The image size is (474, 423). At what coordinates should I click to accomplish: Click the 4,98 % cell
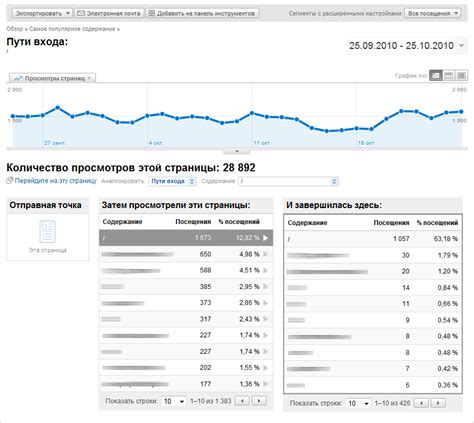click(x=249, y=254)
